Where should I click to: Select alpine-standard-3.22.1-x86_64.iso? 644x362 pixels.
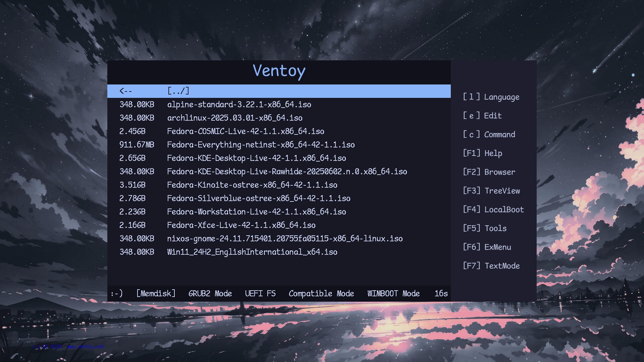point(239,105)
